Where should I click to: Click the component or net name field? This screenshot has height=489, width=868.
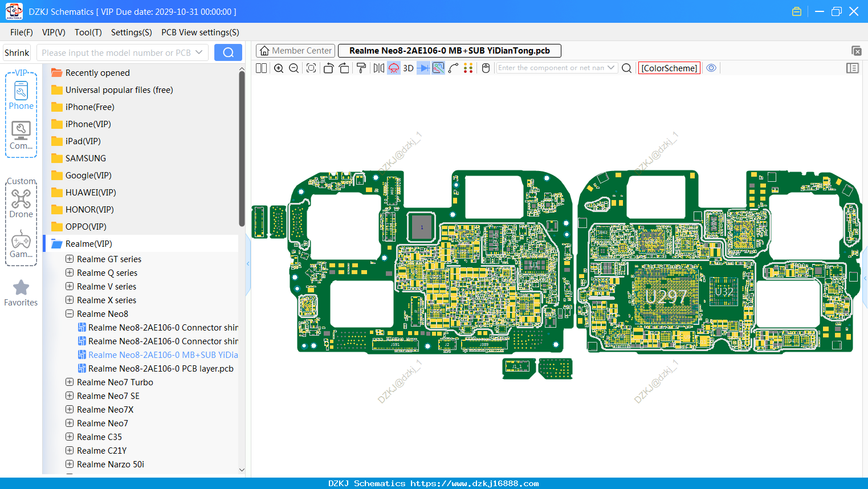pos(551,68)
